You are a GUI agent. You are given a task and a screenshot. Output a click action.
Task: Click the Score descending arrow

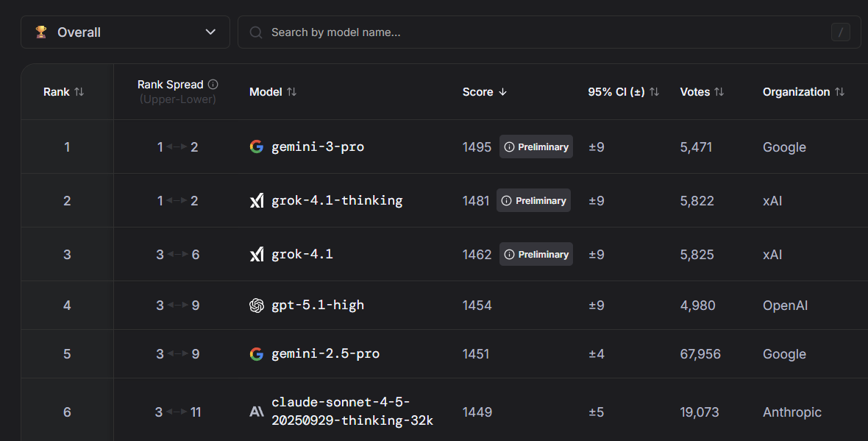[503, 92]
